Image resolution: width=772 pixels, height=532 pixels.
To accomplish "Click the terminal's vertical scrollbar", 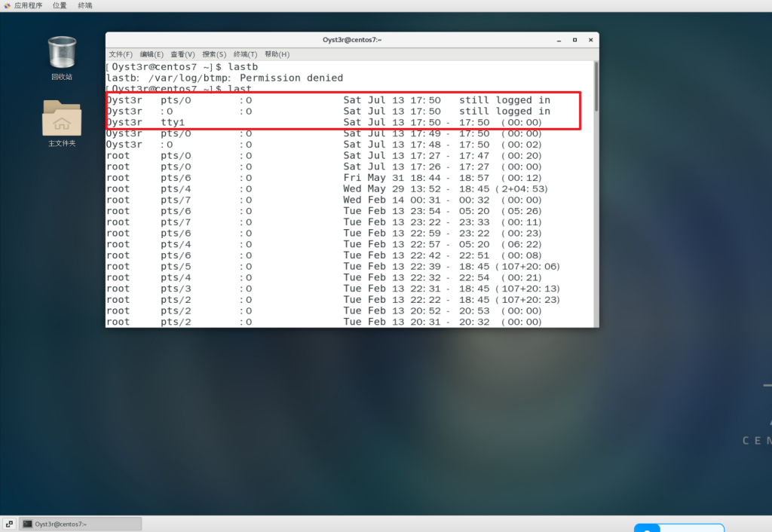I will coord(595,87).
